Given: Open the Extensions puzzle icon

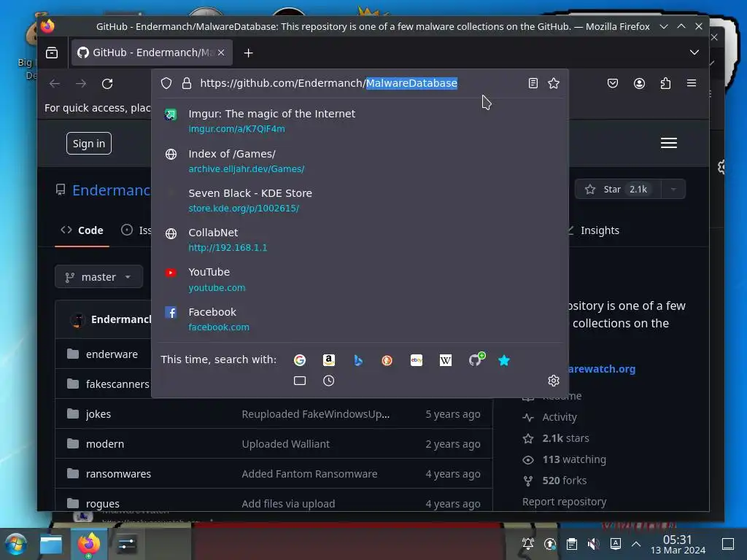Looking at the screenshot, I should point(665,83).
